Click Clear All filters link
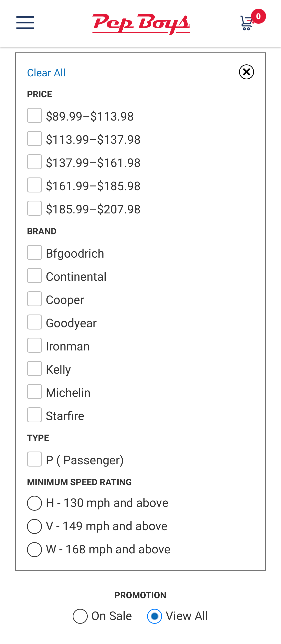The width and height of the screenshot is (281, 644). pos(46,73)
